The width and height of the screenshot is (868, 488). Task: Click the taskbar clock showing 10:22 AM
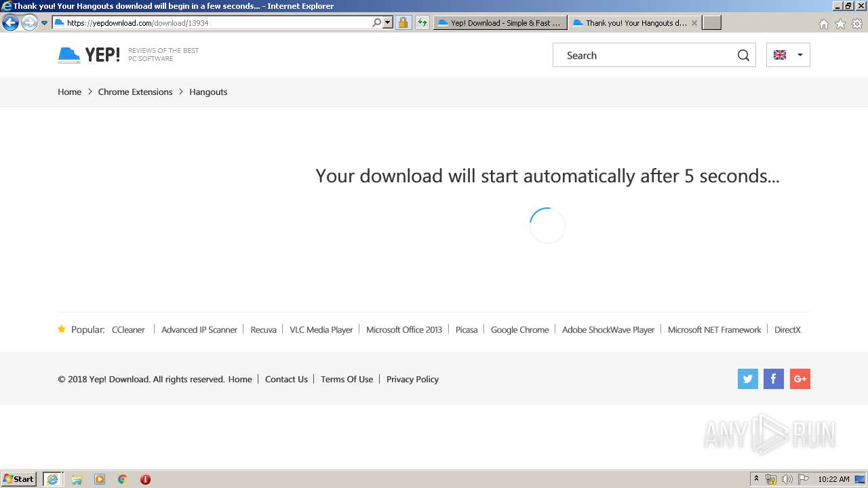point(833,479)
